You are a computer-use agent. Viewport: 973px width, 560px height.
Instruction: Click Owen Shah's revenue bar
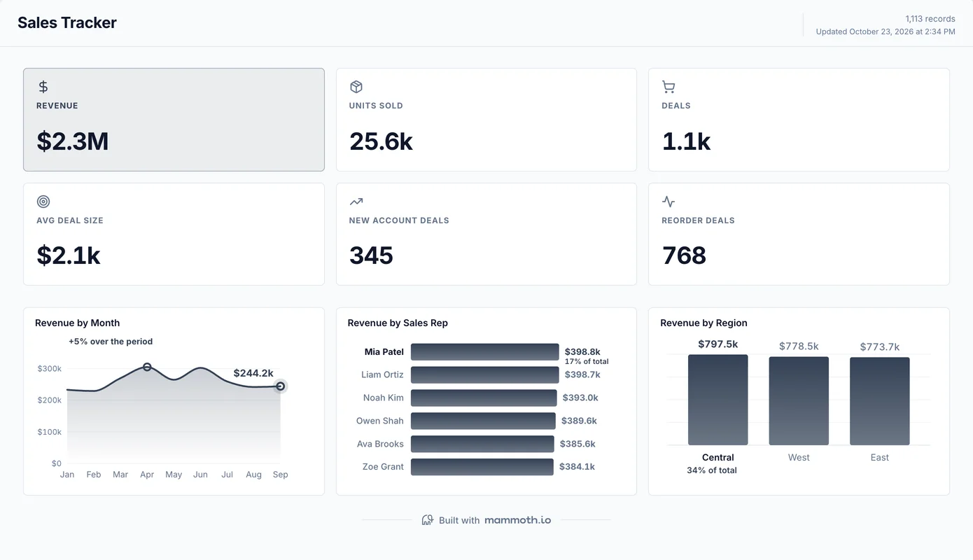click(483, 421)
